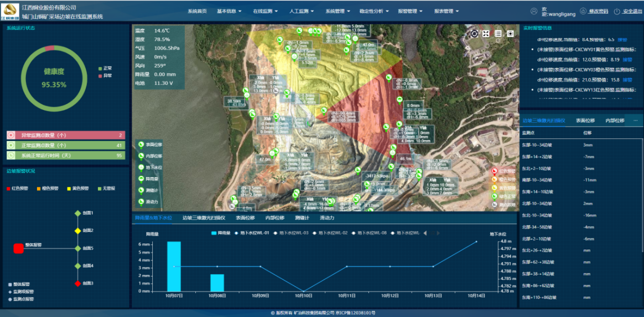Image resolution: width=644 pixels, height=317 pixels.
Task: Click the map locate/center target icon
Action: click(x=510, y=34)
